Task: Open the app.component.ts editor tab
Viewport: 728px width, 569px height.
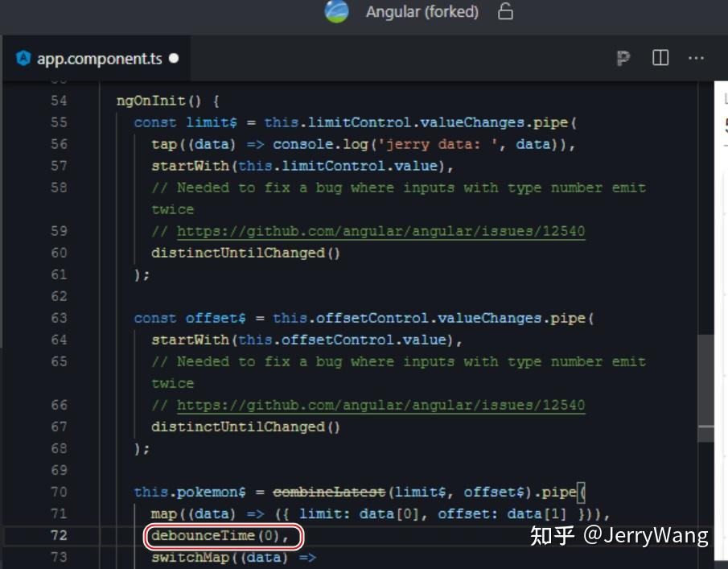Action: click(97, 59)
